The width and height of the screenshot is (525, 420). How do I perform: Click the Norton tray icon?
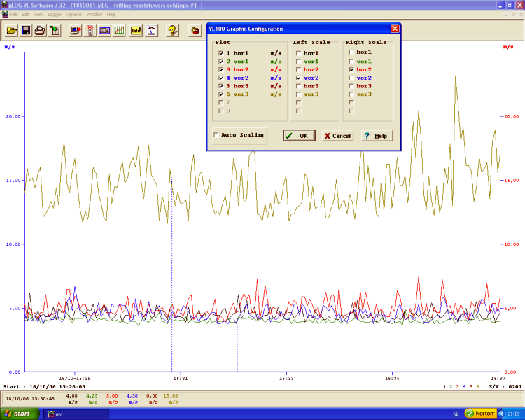[480, 414]
